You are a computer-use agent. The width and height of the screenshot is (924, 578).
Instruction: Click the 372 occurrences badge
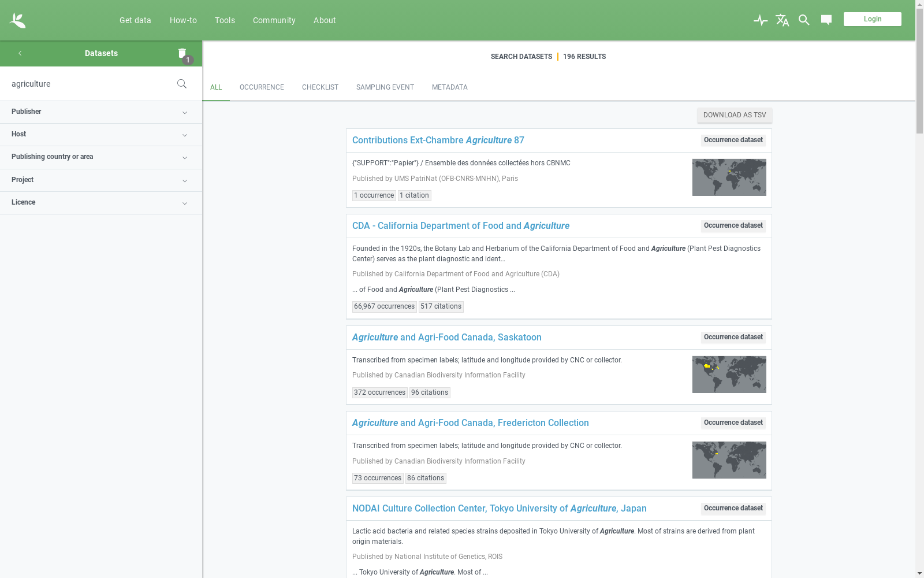click(x=380, y=393)
